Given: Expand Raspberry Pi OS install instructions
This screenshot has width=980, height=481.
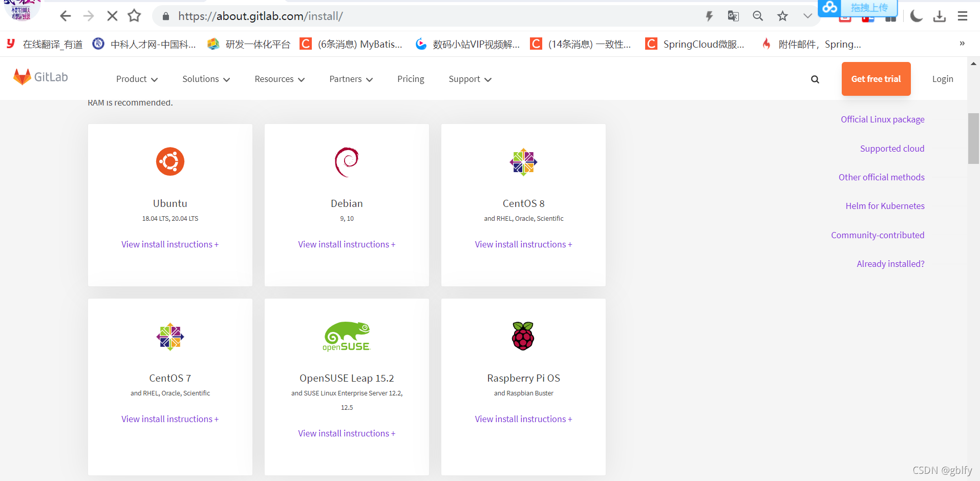Looking at the screenshot, I should pos(523,419).
